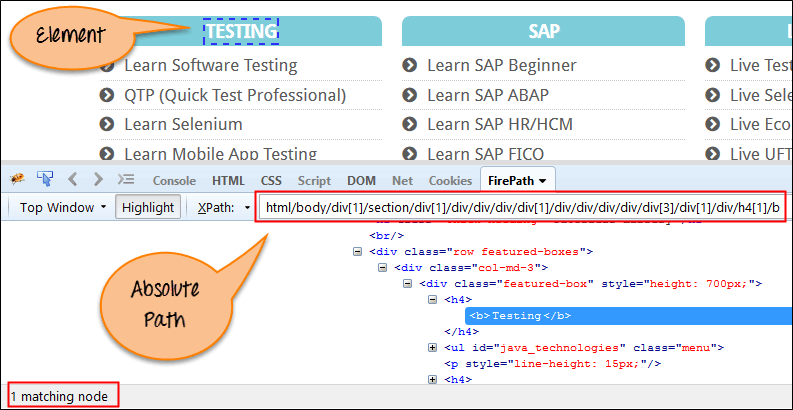The image size is (793, 410).
Task: Click the XPath expression input field
Action: (520, 208)
